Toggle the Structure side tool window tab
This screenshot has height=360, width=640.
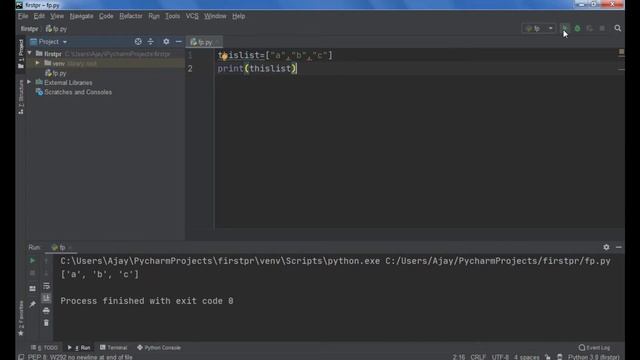(21, 97)
